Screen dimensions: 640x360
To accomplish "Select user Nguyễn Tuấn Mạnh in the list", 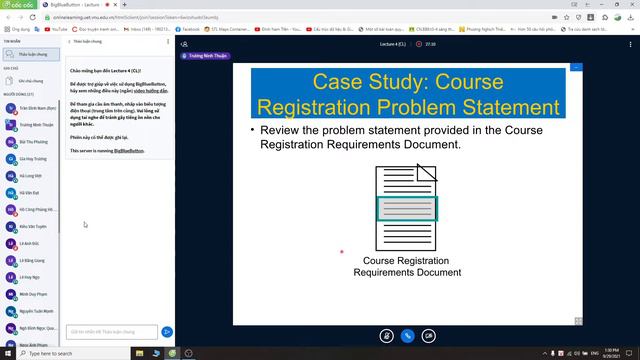I will click(x=31, y=311).
